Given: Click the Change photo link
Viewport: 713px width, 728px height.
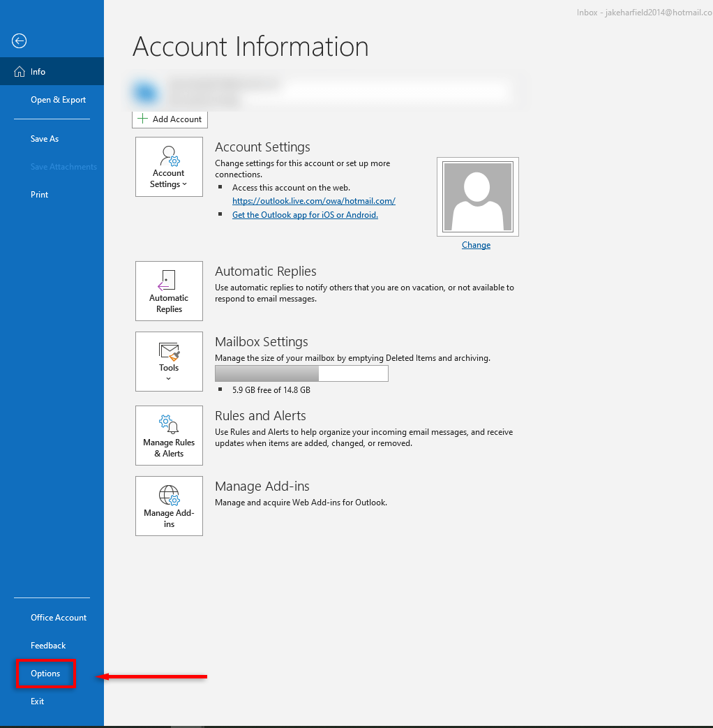Looking at the screenshot, I should [x=476, y=245].
